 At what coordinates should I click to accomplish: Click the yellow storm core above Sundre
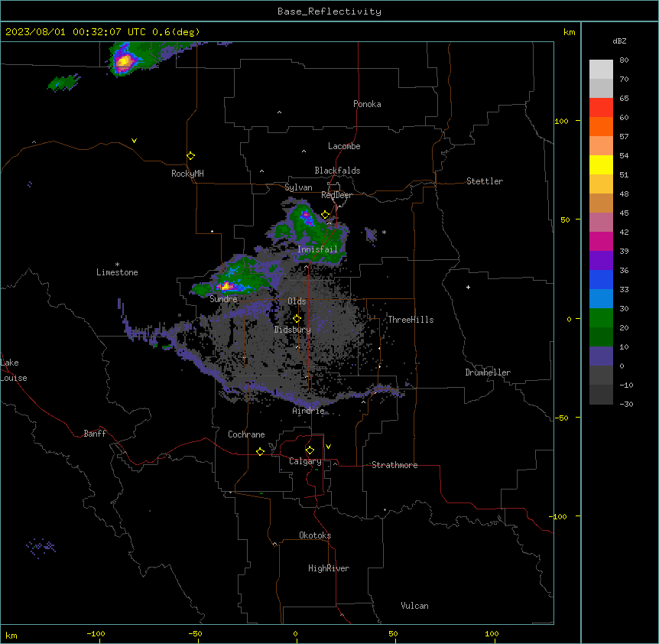coord(226,287)
